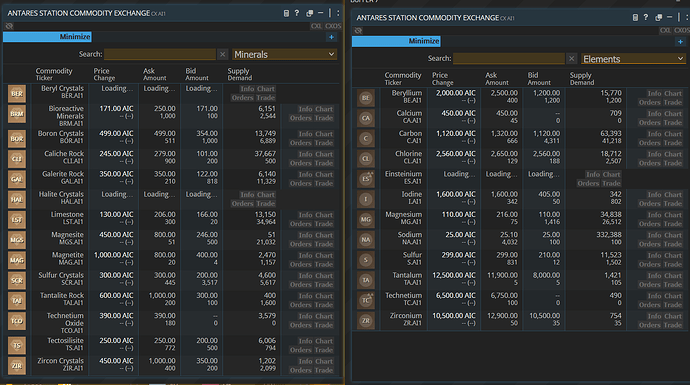This screenshot has width=690, height=385.
Task: Click the pop-out window icon in right header
Action: (x=658, y=18)
